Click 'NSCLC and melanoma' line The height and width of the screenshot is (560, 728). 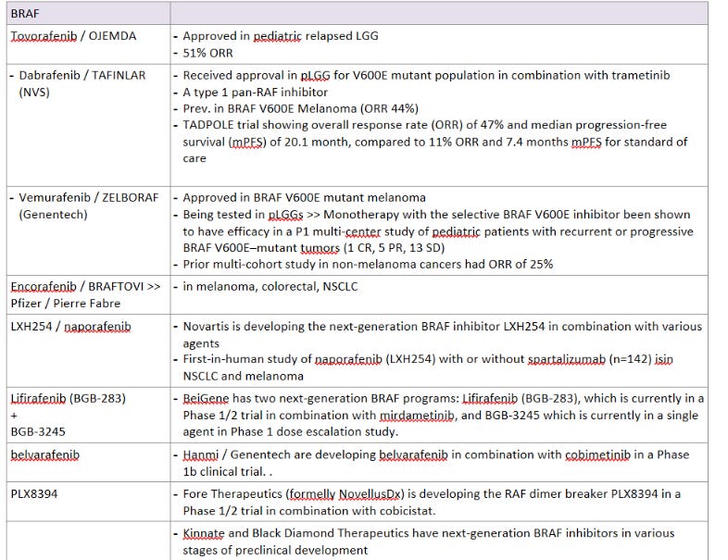243,376
